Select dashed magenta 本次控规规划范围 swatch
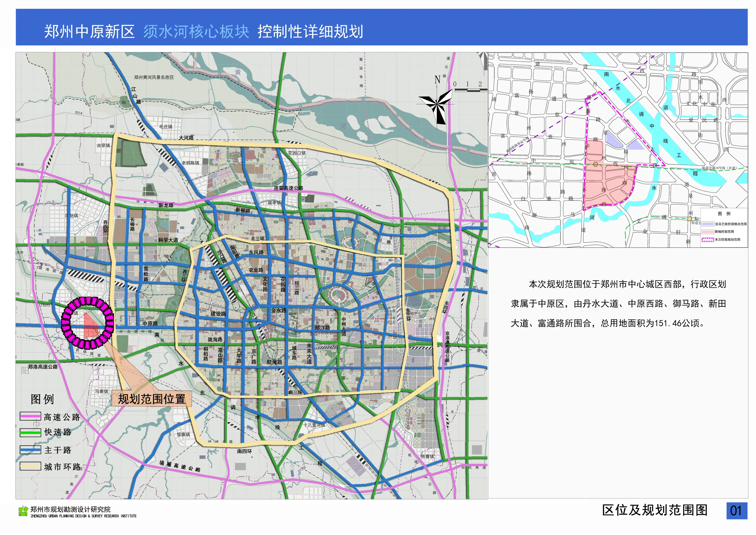756x535 pixels. 708,239
